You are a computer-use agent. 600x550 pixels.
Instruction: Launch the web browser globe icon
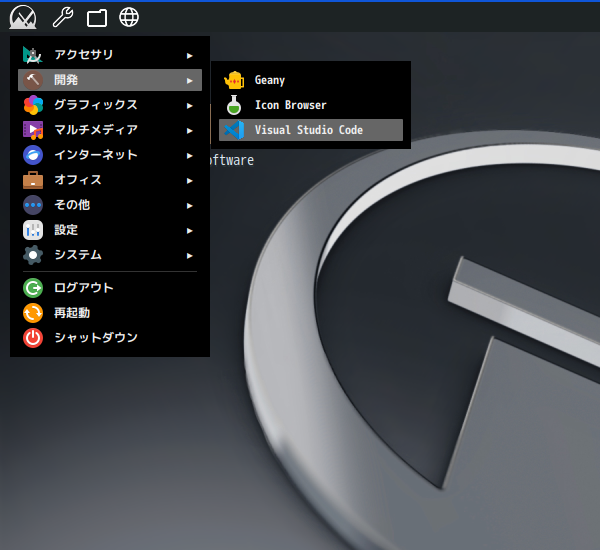129,17
